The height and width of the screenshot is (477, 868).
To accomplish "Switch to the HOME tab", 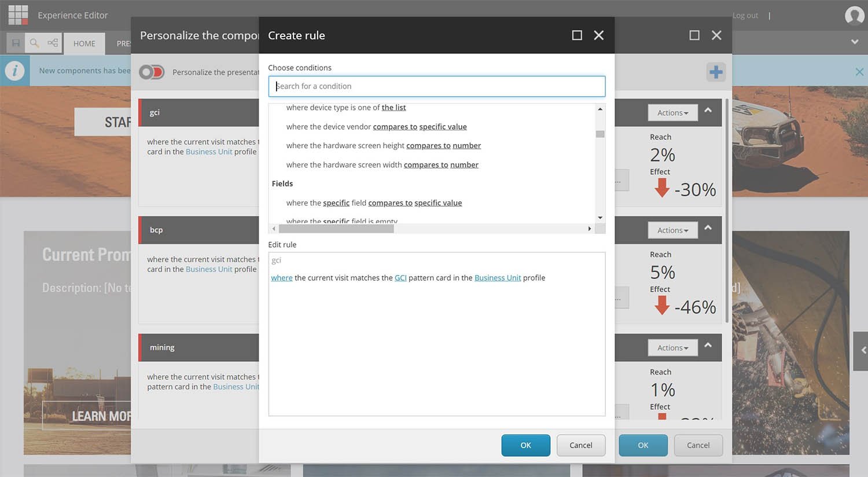I will click(84, 43).
